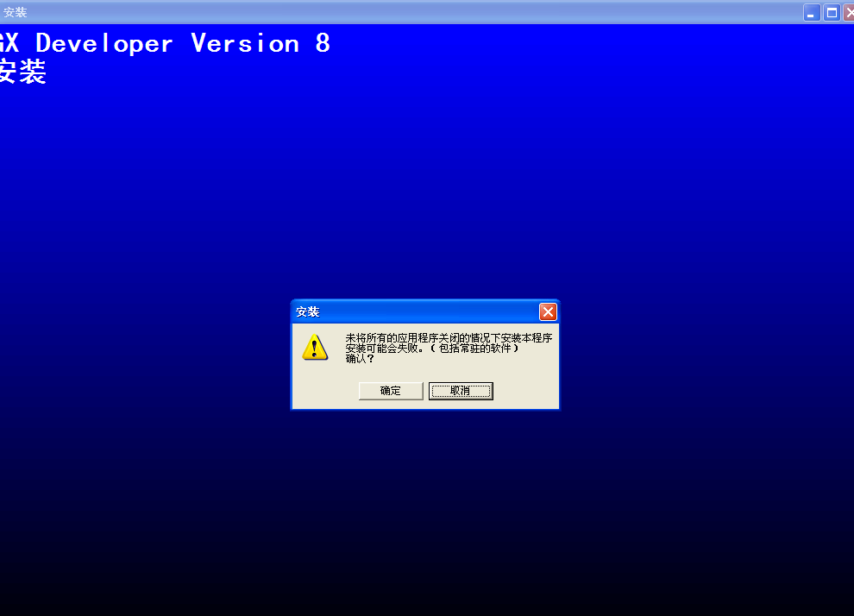Click the word Developer in the heading
Image resolution: width=854 pixels, height=616 pixels.
click(104, 43)
